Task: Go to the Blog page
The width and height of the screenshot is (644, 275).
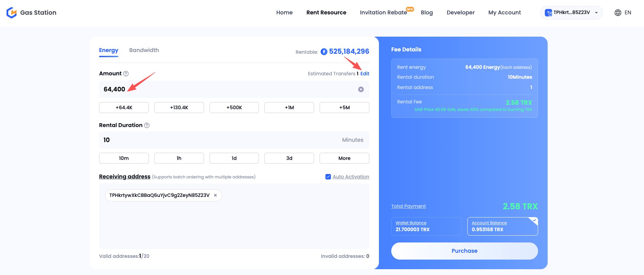Action: 427,13
